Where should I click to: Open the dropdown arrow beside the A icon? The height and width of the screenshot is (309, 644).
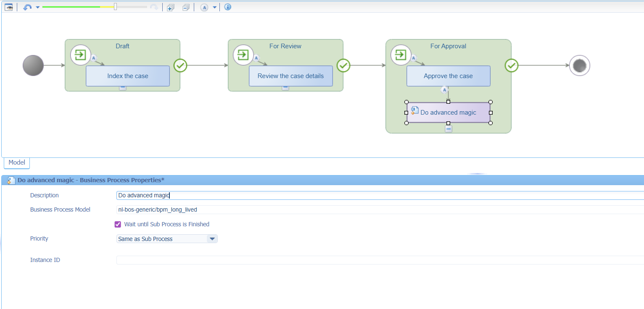tap(214, 7)
